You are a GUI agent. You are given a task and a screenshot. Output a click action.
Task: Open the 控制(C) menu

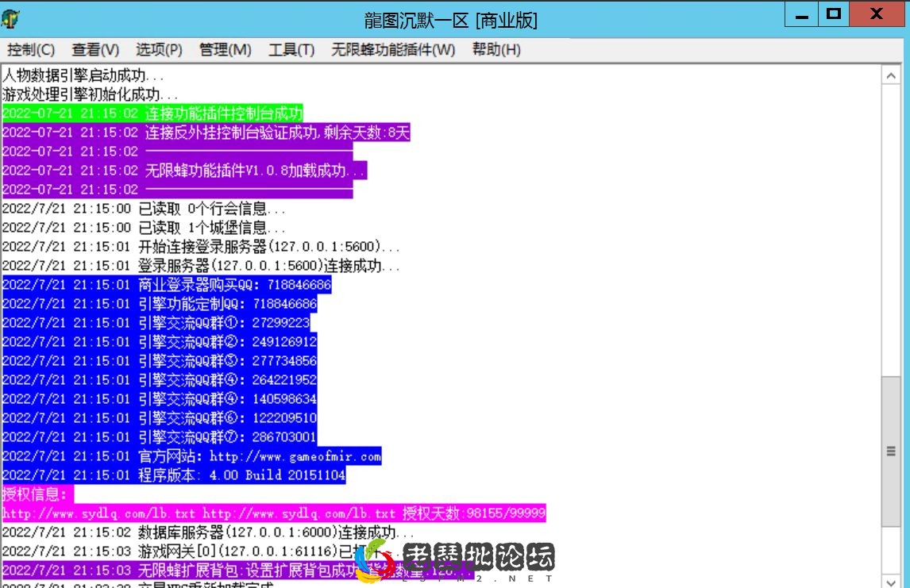tap(31, 50)
